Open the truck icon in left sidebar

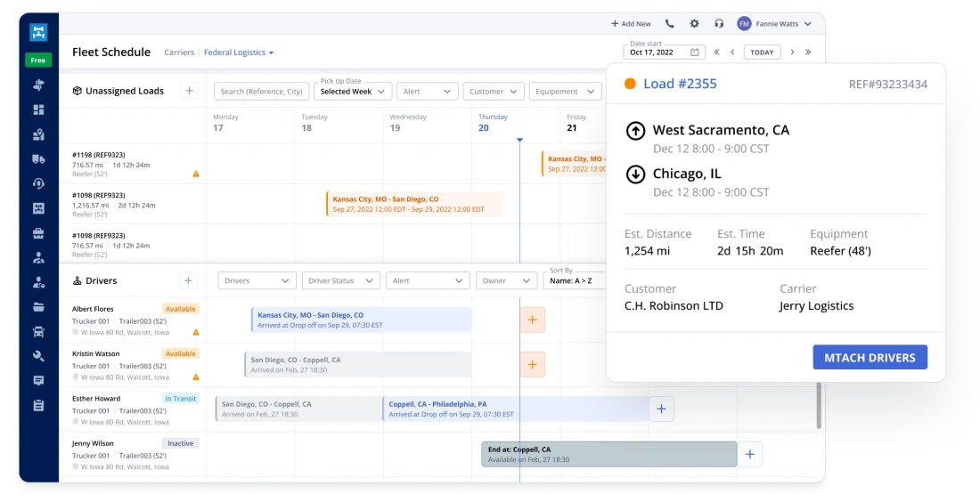(38, 159)
